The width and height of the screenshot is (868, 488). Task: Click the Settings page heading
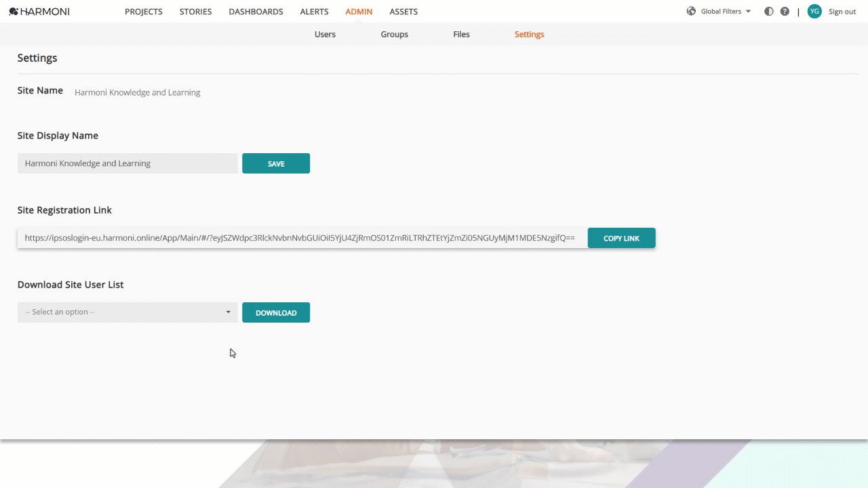37,58
